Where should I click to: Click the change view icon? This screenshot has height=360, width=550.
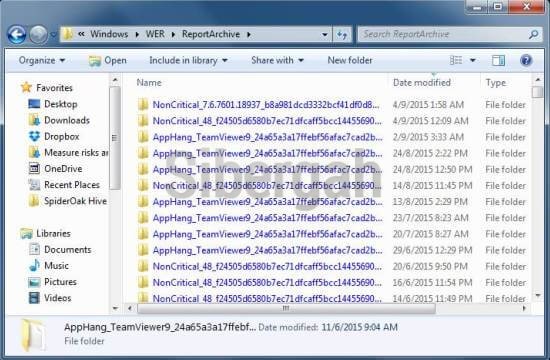click(456, 60)
